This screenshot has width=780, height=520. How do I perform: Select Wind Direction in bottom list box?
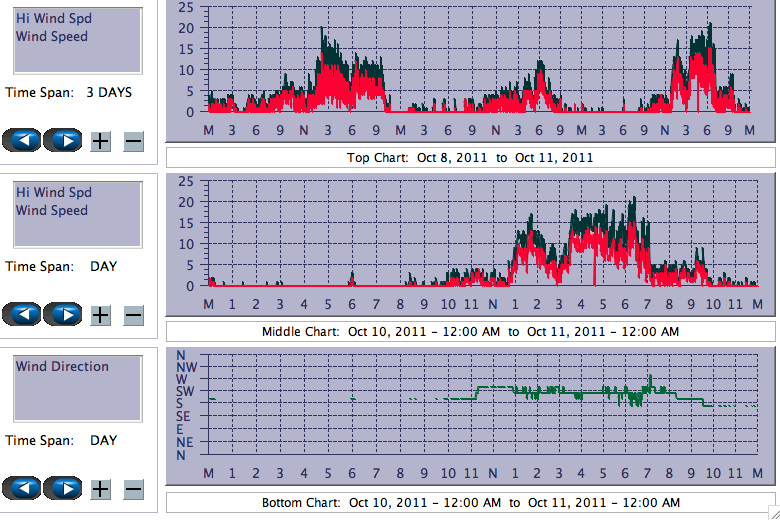[62, 366]
